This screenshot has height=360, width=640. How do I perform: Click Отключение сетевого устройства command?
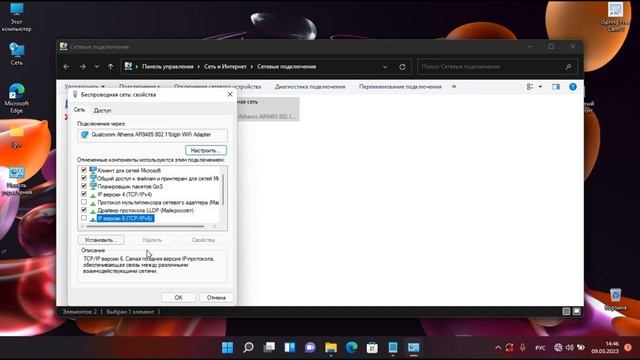(218, 87)
